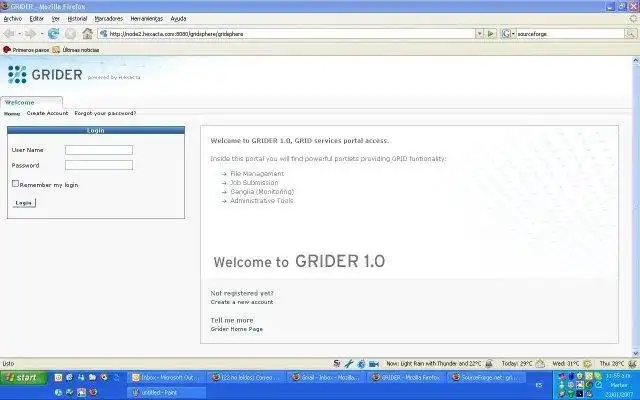Screen dimensions: 640x400
Task: Open the Back button history dropdown arrow
Action: pos(19,33)
